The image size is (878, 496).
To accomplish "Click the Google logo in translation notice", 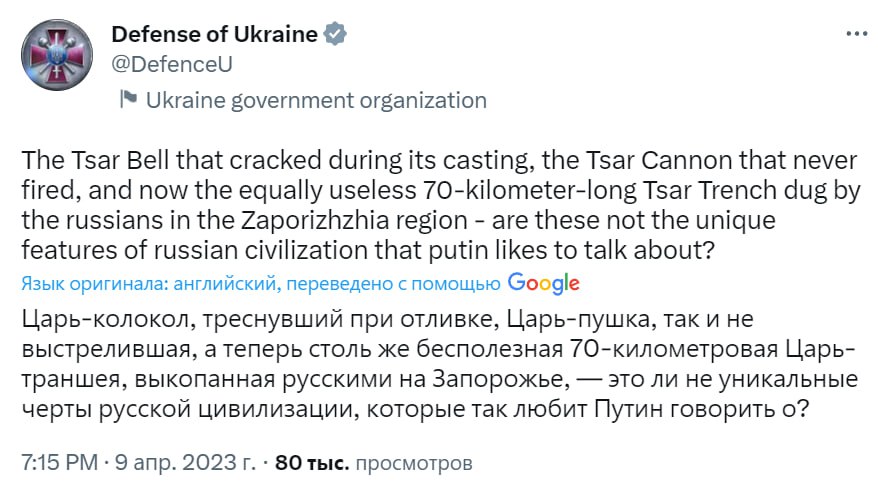I will coord(543,283).
